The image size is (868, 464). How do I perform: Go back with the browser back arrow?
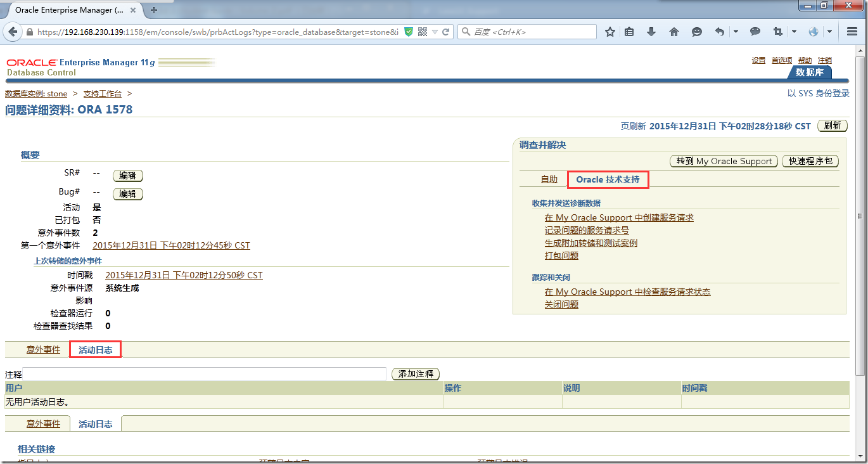pos(13,32)
